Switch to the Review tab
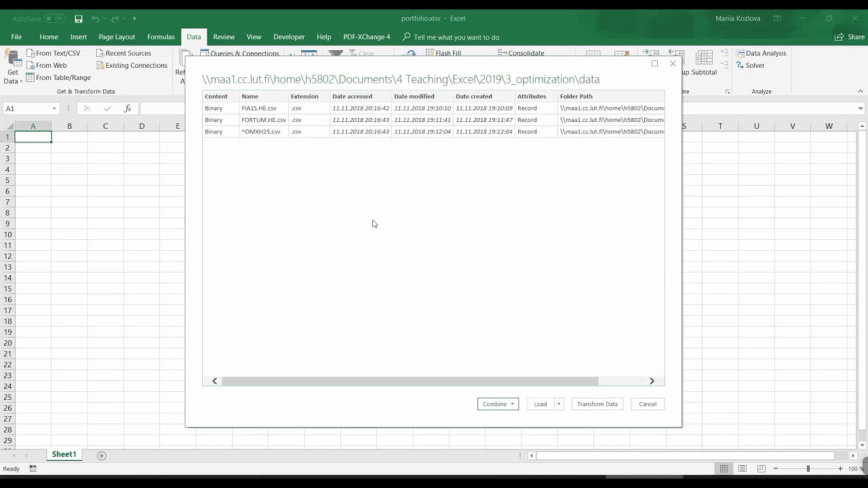The image size is (868, 488). [224, 37]
